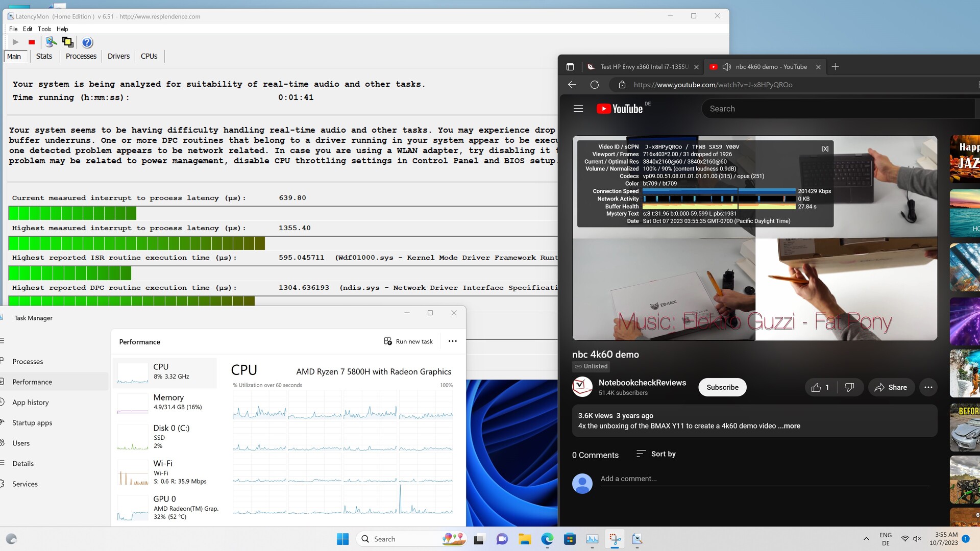
Task: Close the stats for nerds overlay
Action: [x=825, y=148]
